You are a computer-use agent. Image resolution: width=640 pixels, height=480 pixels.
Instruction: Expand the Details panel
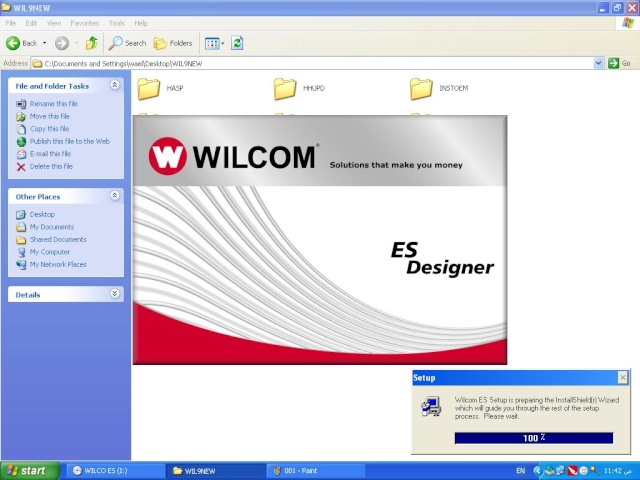point(115,293)
